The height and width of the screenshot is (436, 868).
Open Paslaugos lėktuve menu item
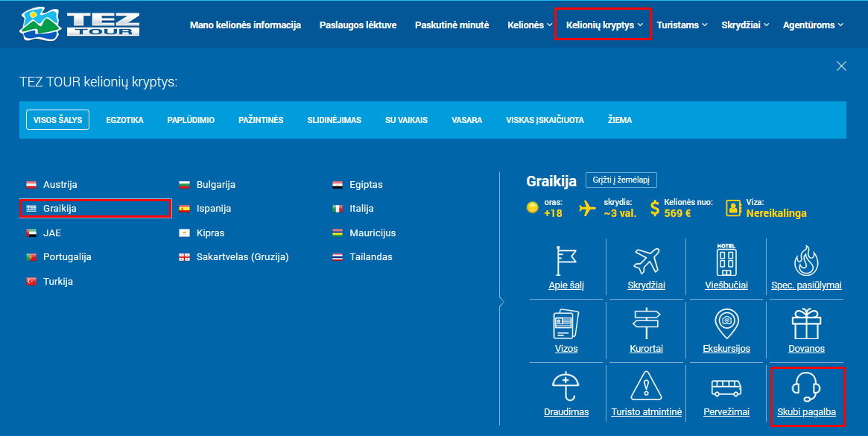click(358, 25)
